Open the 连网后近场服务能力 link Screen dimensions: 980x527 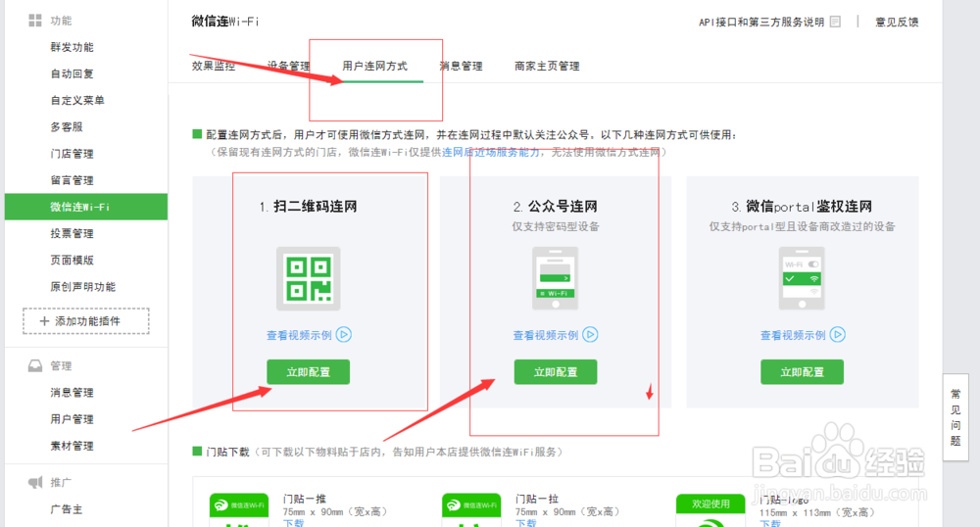(491, 153)
